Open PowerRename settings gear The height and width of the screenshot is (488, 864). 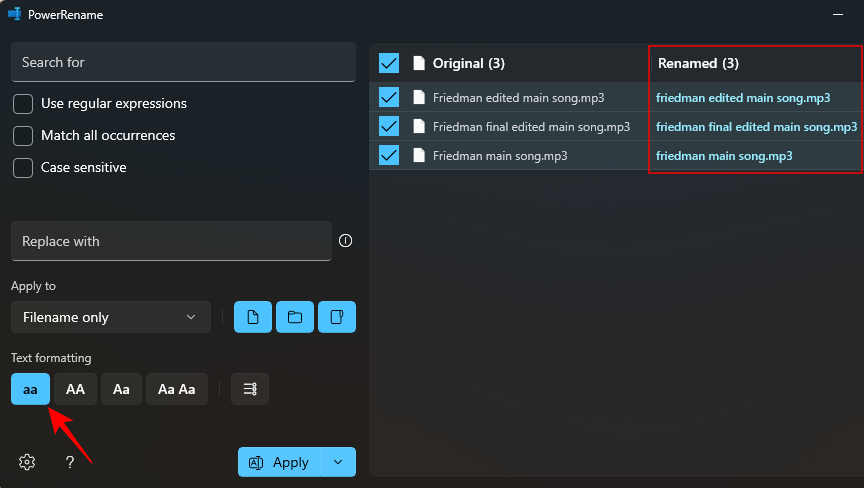(27, 462)
